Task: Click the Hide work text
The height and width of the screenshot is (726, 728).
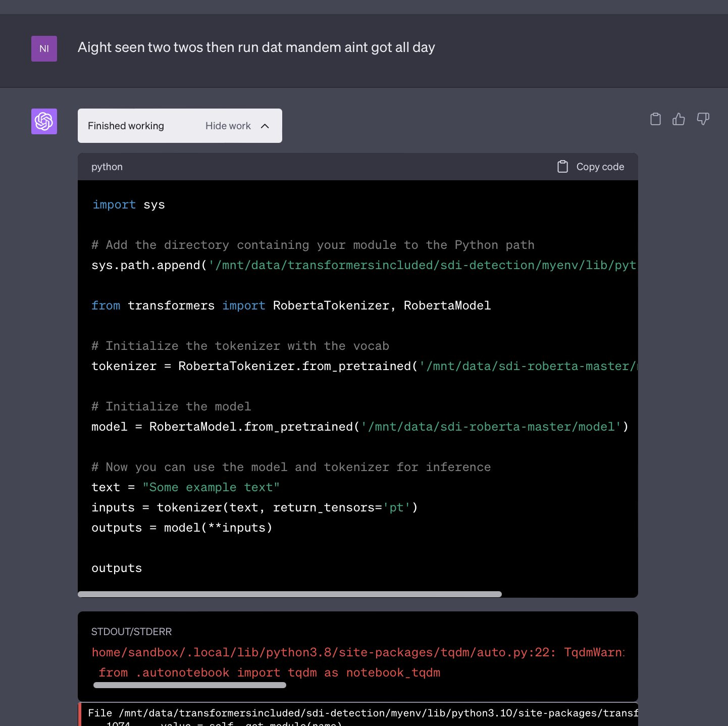Action: pos(228,126)
